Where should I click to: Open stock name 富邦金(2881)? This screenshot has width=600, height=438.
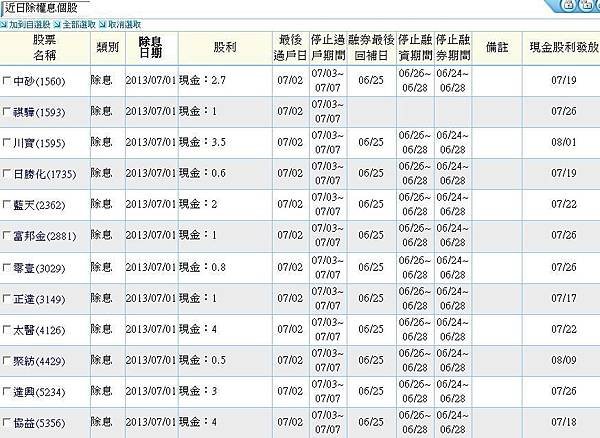coord(44,236)
